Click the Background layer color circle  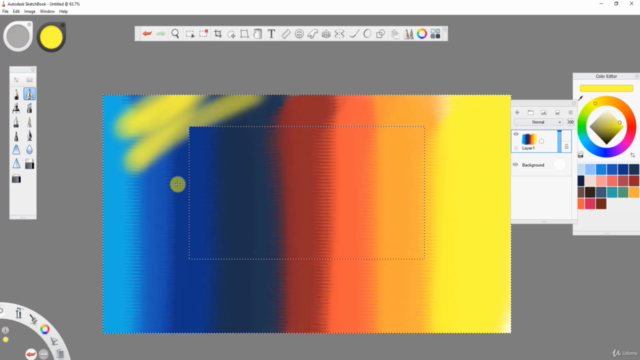560,164
